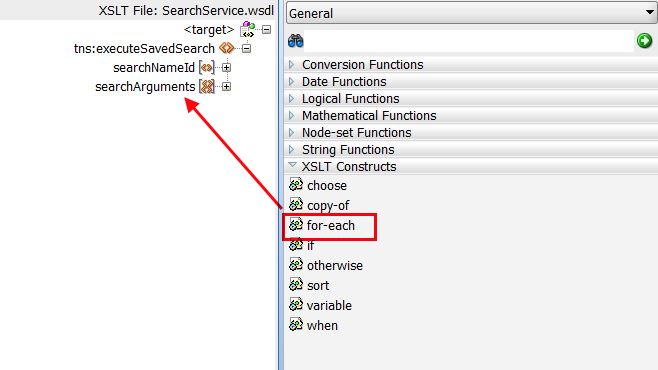The height and width of the screenshot is (370, 658).
Task: Click the when construct item
Action: 313,325
